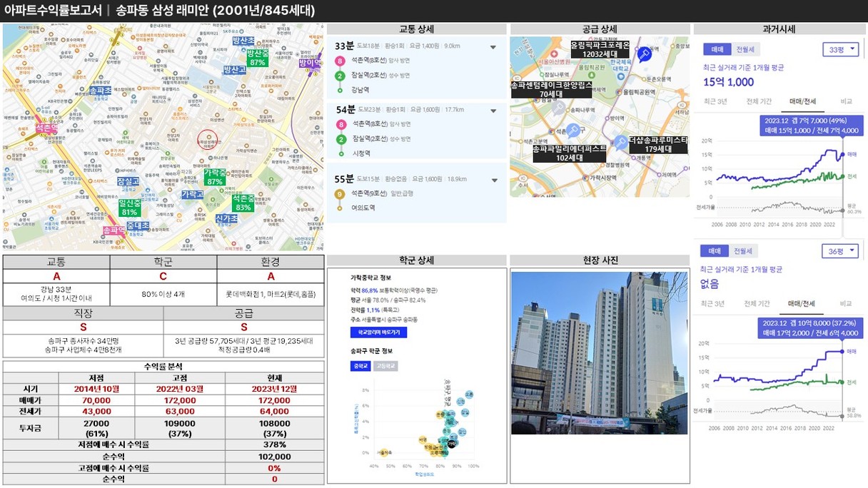Click the 2014년10월 low-point date cell
868x488 pixels.
tap(96, 389)
